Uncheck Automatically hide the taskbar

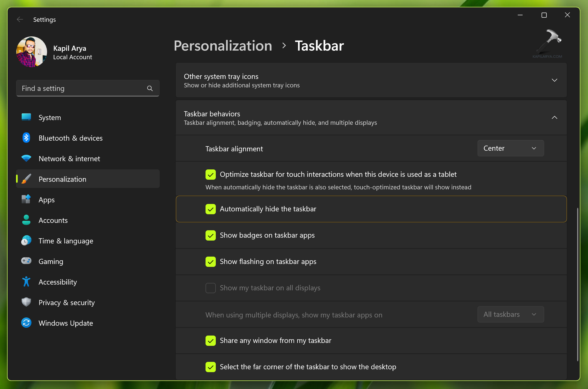click(210, 209)
